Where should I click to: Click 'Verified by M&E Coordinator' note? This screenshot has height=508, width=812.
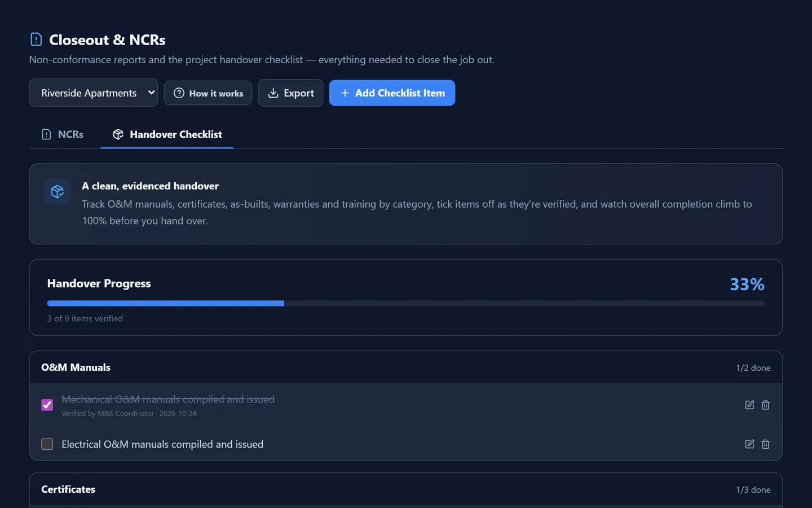129,413
